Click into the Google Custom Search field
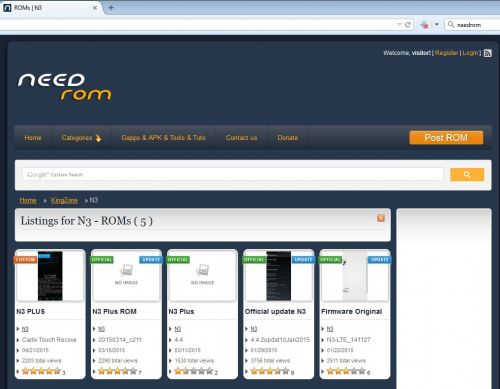 [x=233, y=174]
